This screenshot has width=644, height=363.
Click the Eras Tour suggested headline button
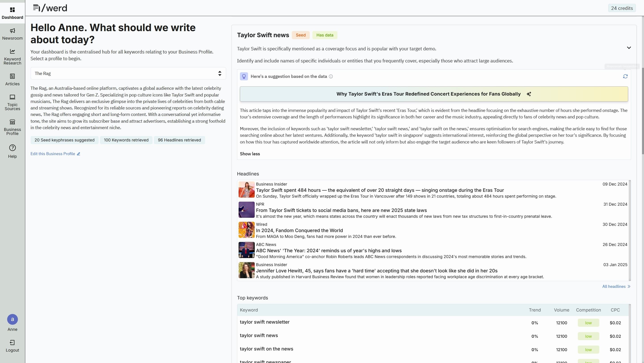coord(434,94)
